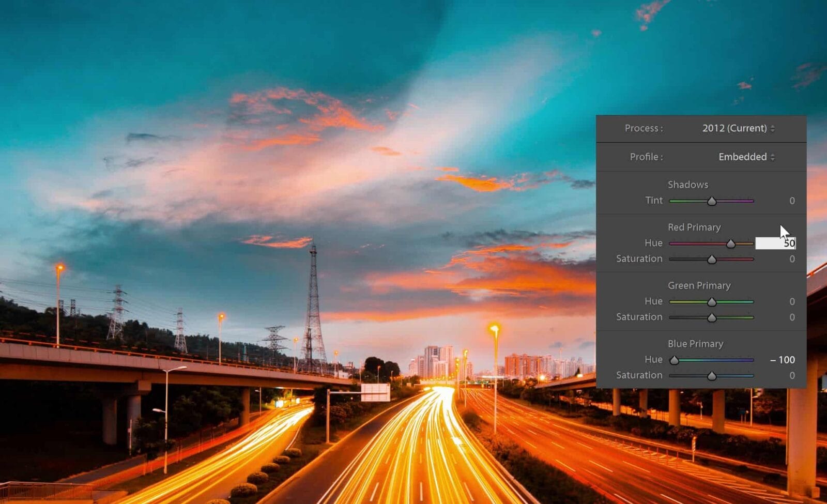Click the Blue Primary Saturation value
This screenshot has width=827, height=504.
791,375
